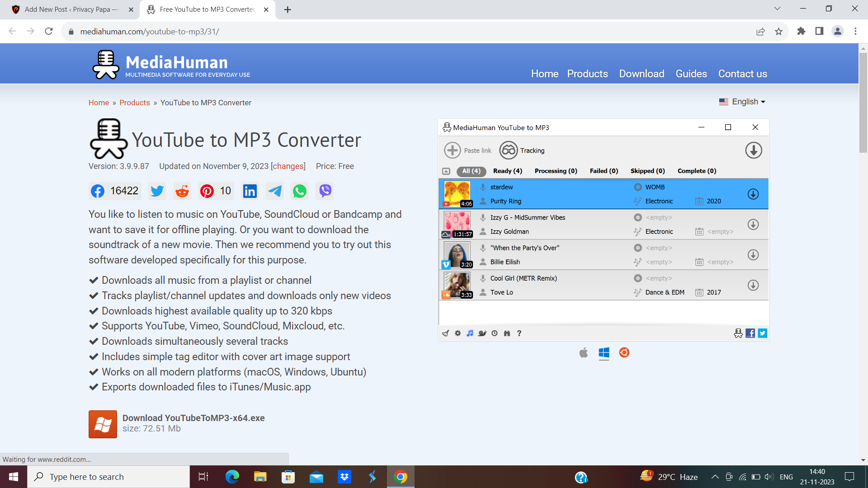Open Dropbox from taskbar

[344, 477]
